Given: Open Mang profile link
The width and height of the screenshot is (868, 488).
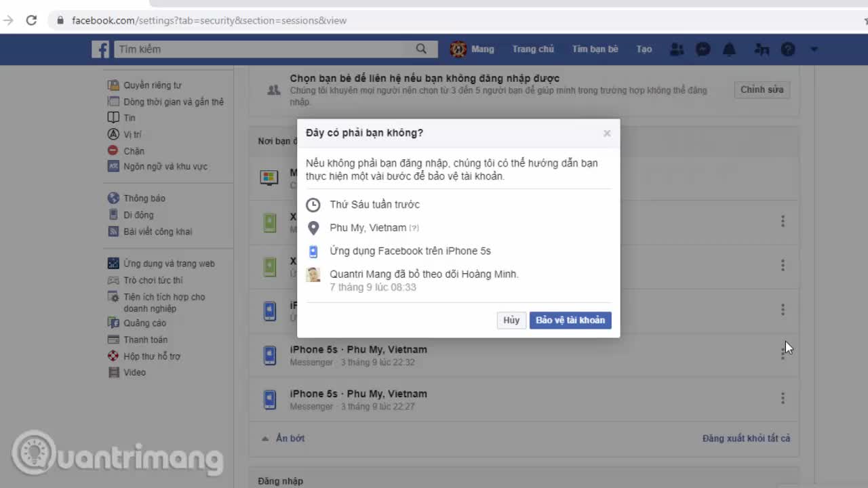Looking at the screenshot, I should click(x=483, y=49).
